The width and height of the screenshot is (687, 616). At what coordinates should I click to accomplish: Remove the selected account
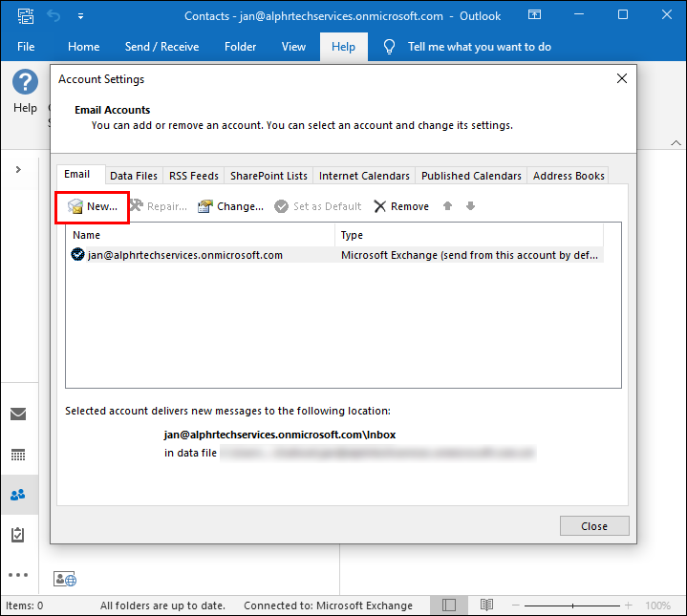pyautogui.click(x=401, y=206)
